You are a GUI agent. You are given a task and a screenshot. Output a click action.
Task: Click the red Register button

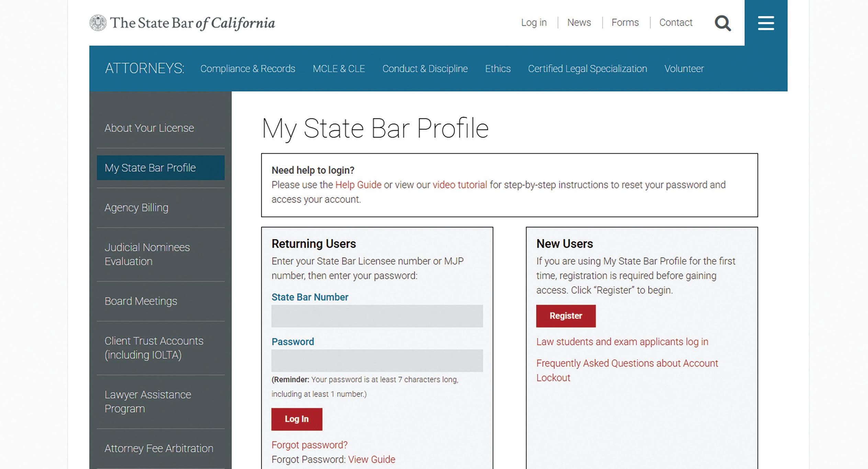tap(566, 316)
